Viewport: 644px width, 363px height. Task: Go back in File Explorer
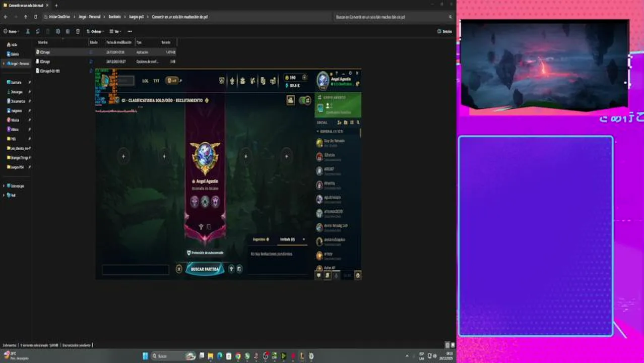pyautogui.click(x=5, y=17)
